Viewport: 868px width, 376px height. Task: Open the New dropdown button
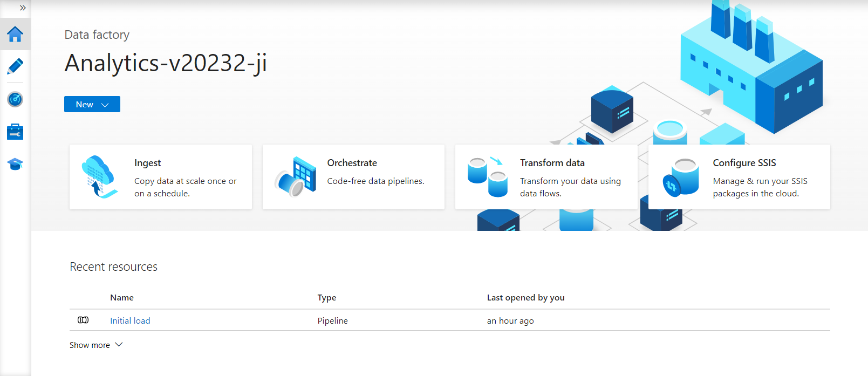pyautogui.click(x=92, y=104)
